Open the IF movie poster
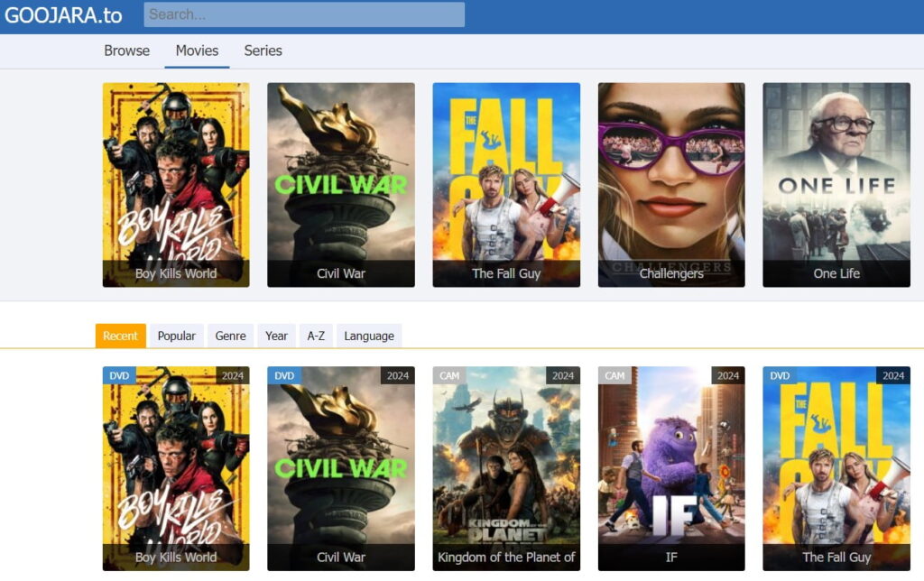Image resolution: width=924 pixels, height=581 pixels. coord(671,468)
